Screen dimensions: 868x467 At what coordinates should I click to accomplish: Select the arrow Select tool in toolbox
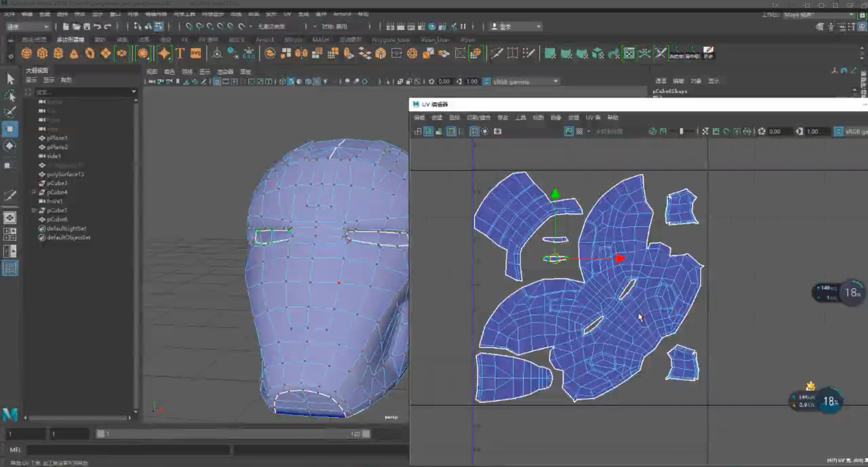[10, 79]
